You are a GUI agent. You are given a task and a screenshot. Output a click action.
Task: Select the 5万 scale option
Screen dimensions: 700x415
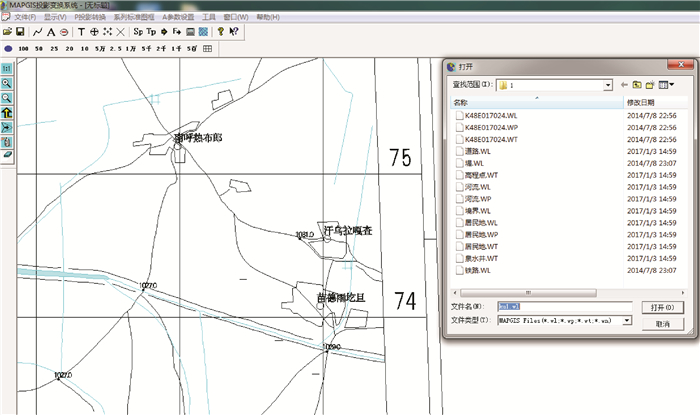pos(101,48)
